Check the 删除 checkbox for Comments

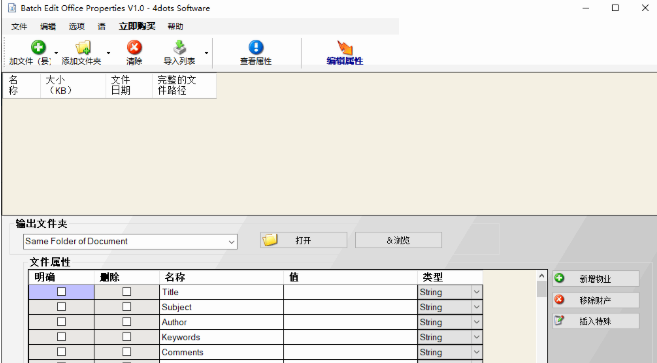point(127,352)
